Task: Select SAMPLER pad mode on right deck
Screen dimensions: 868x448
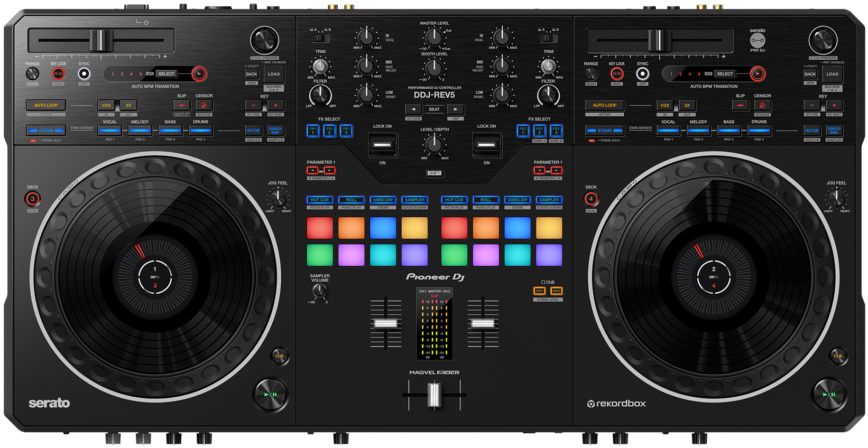Action: point(549,200)
